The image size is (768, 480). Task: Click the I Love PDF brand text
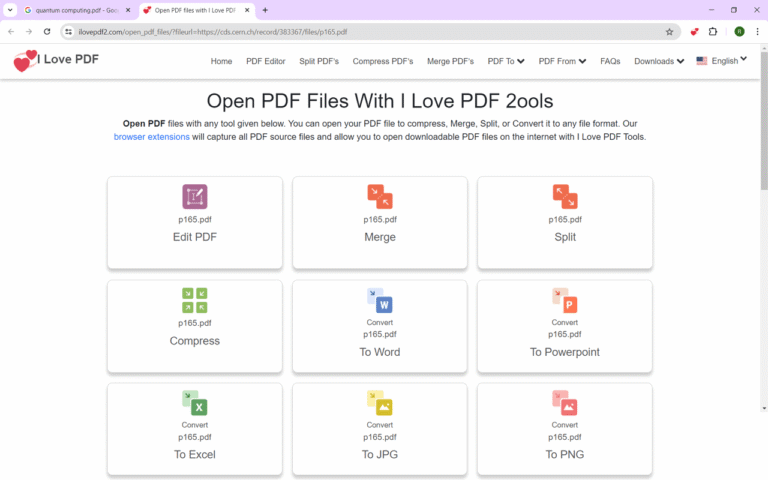[x=68, y=59]
